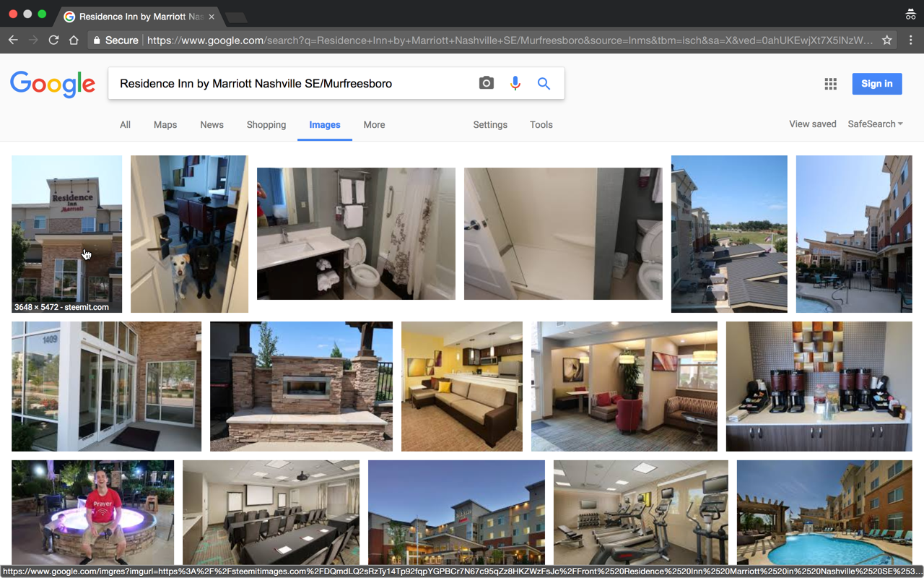Click the search query input field
Screen dimensions: 924x578
pyautogui.click(x=292, y=84)
